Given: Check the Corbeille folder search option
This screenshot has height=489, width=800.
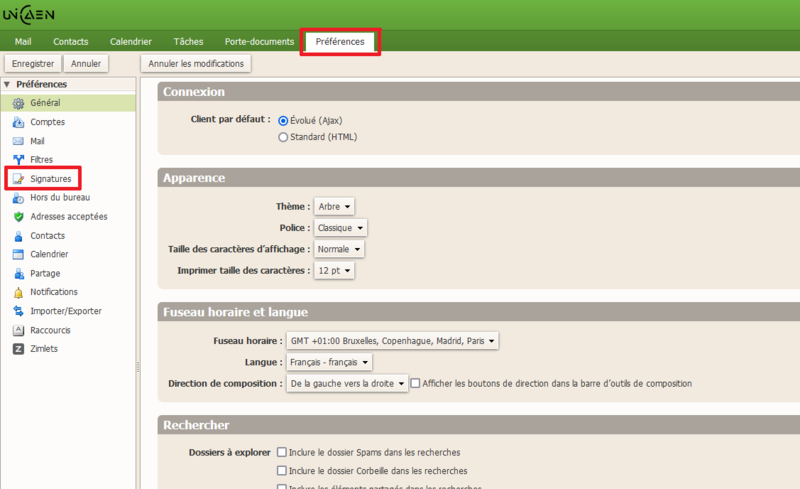Looking at the screenshot, I should pos(282,470).
